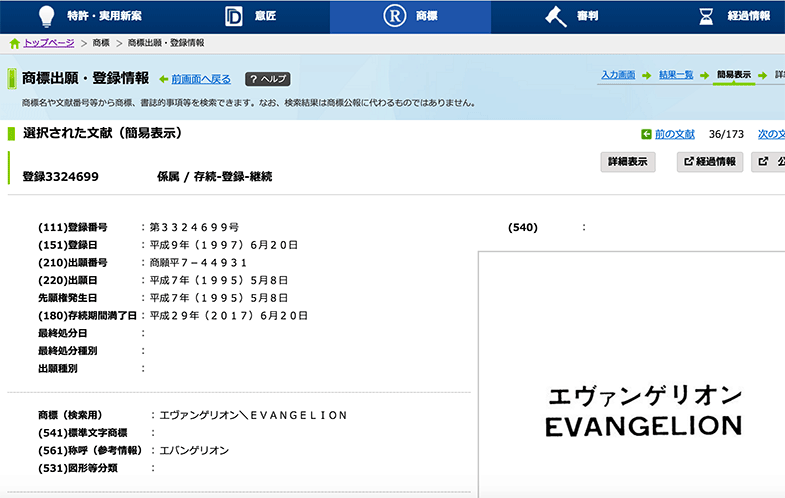Screen dimensions: 785x498
Task: Click the (561)称呼（参考情報） label
Action: (90, 450)
